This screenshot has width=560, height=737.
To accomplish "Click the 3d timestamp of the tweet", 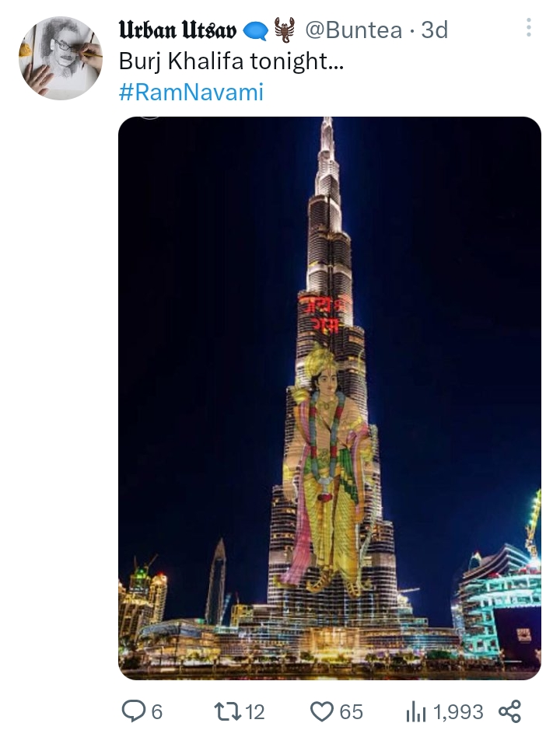I will click(x=434, y=30).
